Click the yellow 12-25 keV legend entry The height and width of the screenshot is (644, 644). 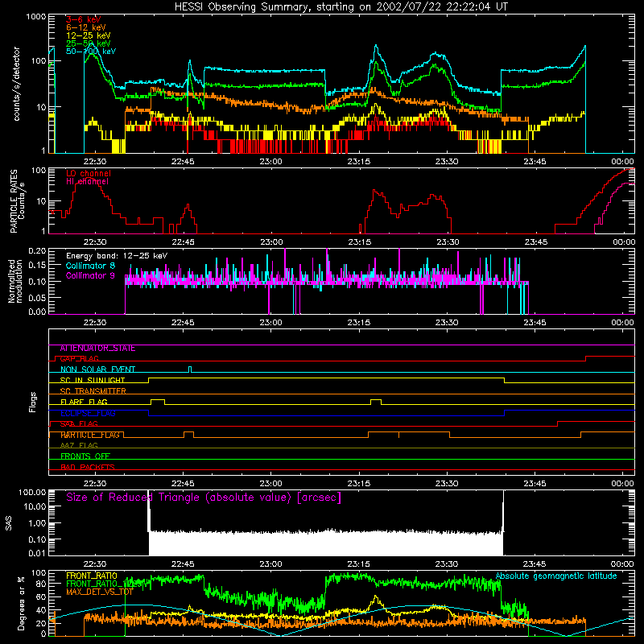pyautogui.click(x=88, y=35)
